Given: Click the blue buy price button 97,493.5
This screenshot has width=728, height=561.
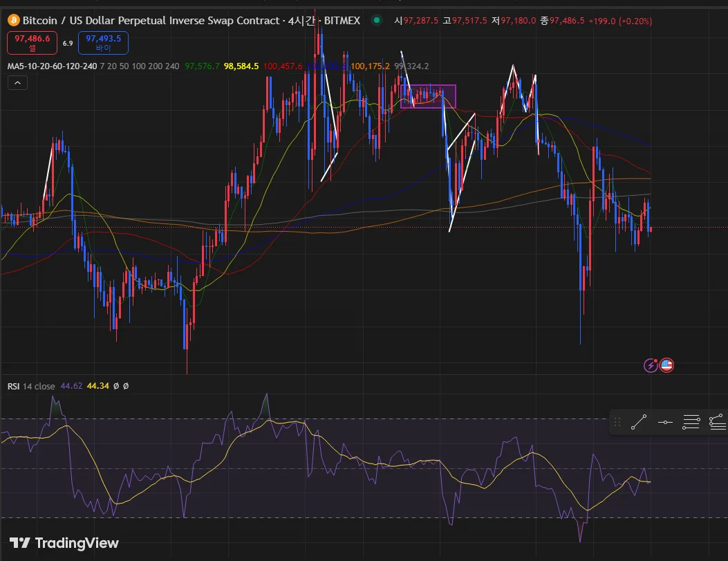Looking at the screenshot, I should pyautogui.click(x=102, y=43).
